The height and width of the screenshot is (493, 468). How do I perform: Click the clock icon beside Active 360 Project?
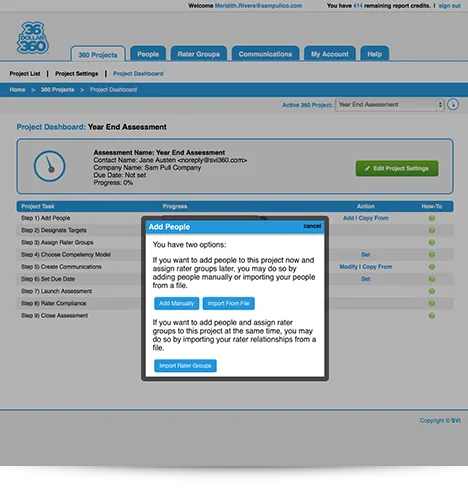click(453, 105)
